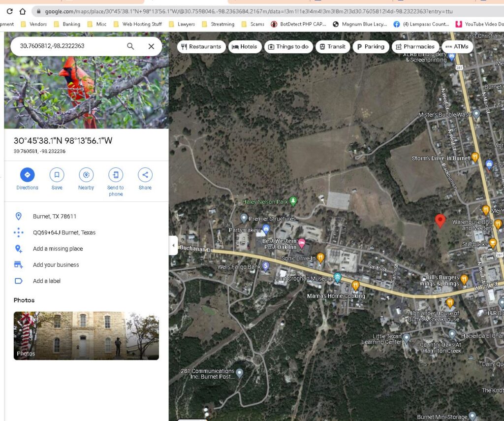This screenshot has width=504, height=421.
Task: Open Magnum Blue Lacy bookmark
Action: click(x=360, y=24)
